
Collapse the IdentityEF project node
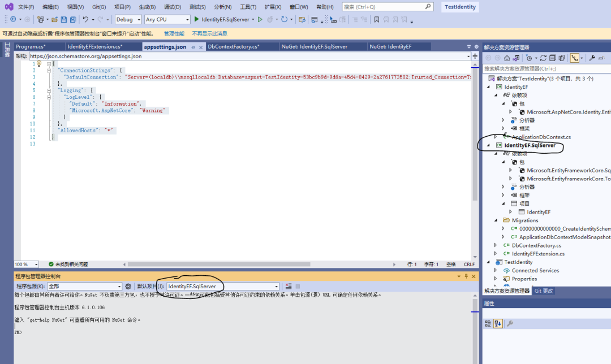pyautogui.click(x=489, y=87)
